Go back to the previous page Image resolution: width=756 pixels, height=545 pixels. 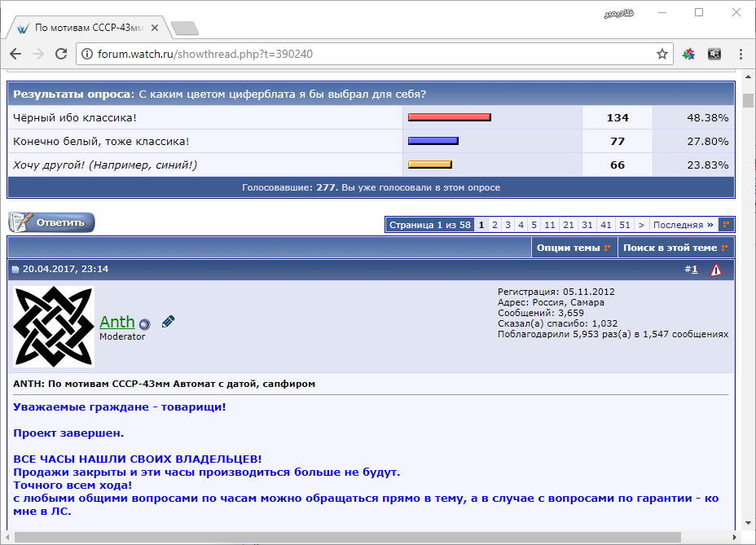pos(15,55)
